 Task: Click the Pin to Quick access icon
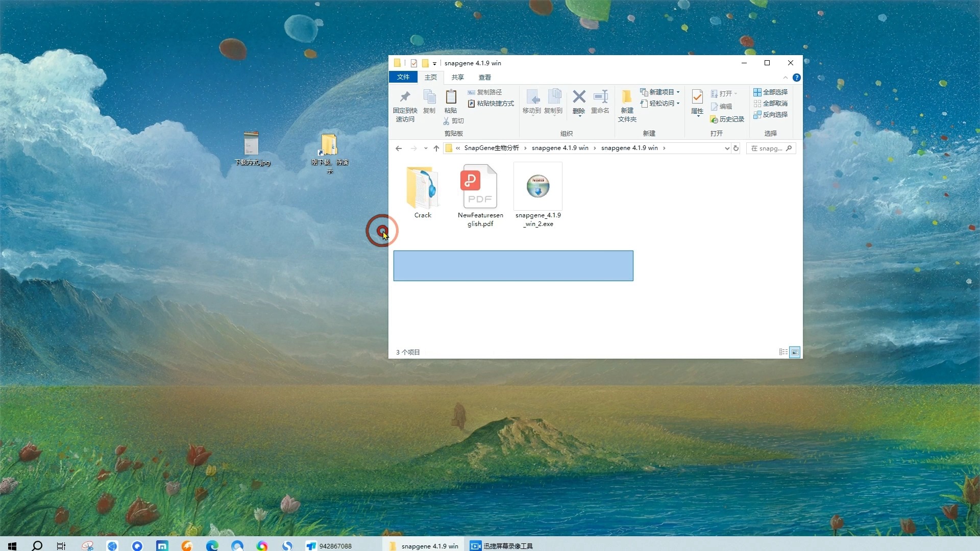click(405, 97)
